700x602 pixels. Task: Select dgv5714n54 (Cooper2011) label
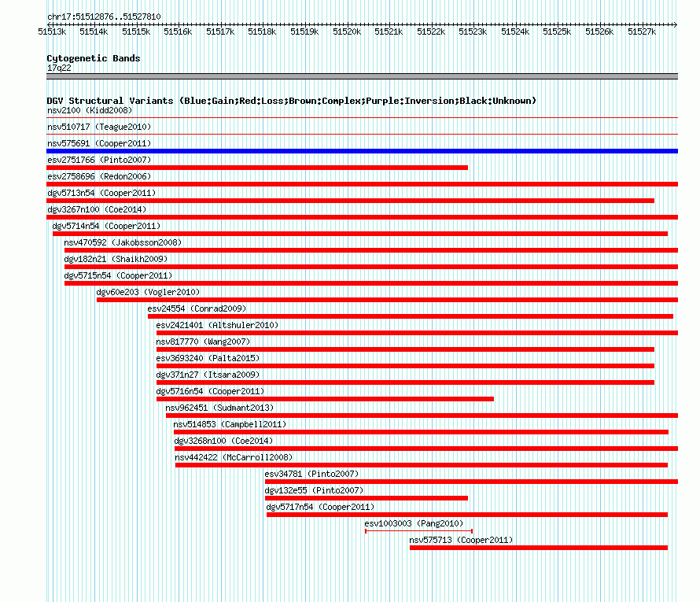coord(106,226)
